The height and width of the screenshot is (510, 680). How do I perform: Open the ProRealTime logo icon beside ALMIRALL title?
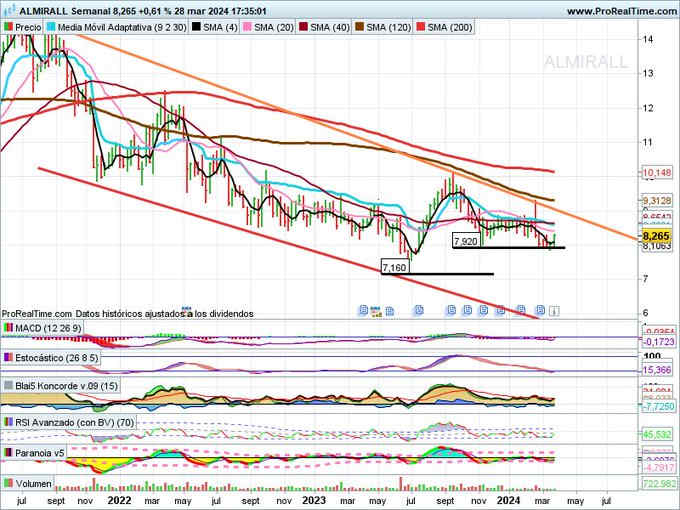tap(9, 10)
